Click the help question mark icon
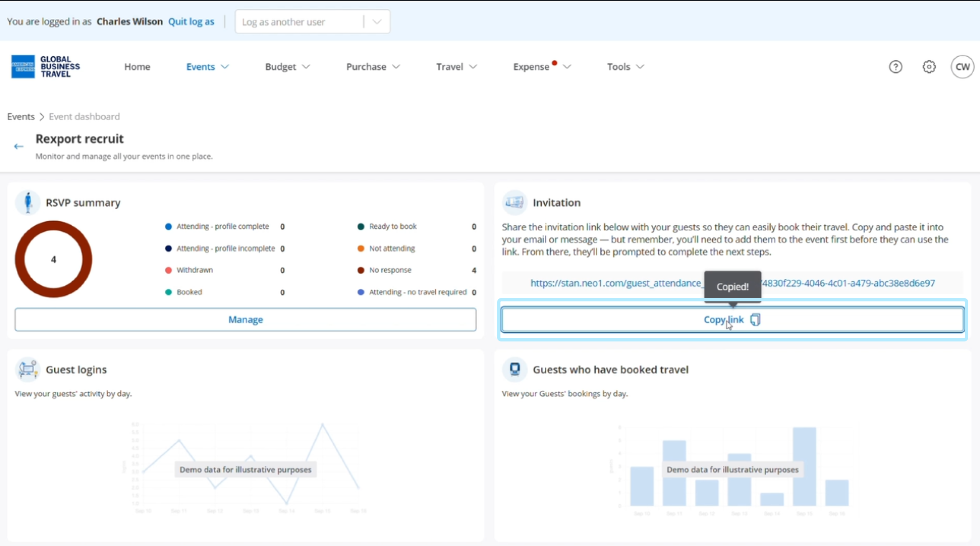The height and width of the screenshot is (546, 980). [895, 67]
